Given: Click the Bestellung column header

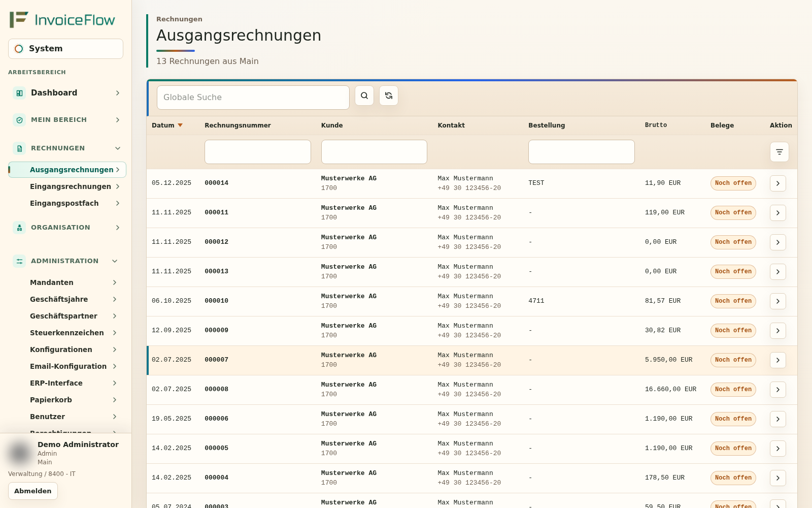Looking at the screenshot, I should tap(547, 125).
